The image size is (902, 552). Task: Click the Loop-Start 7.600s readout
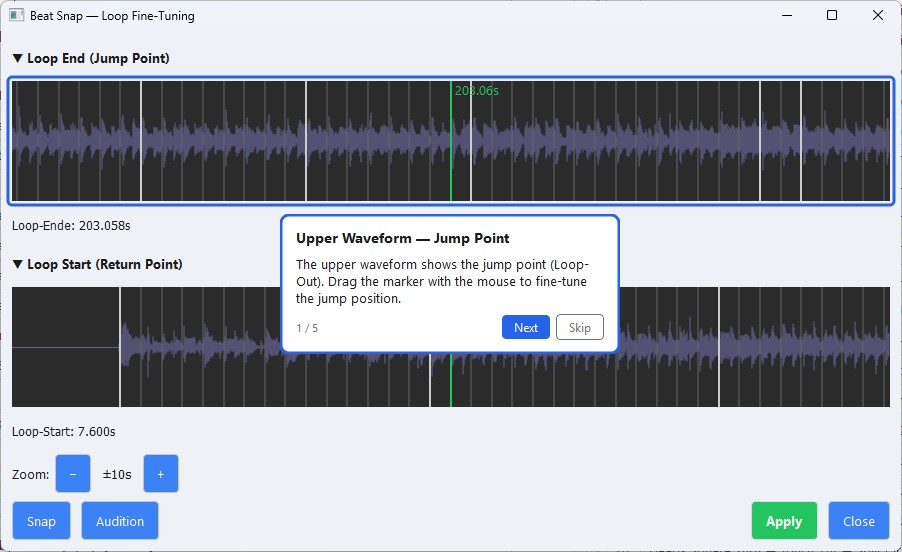(64, 432)
